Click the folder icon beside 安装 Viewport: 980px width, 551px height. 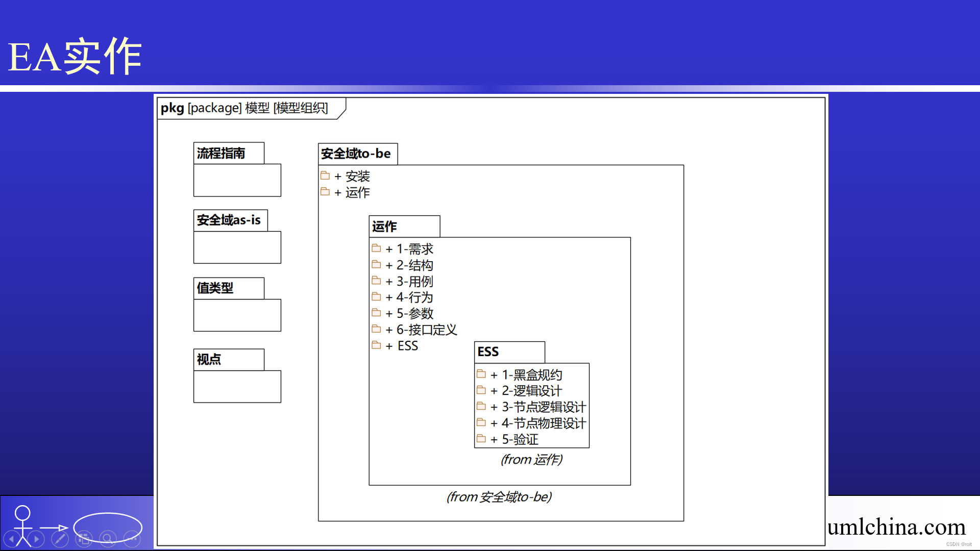click(326, 175)
